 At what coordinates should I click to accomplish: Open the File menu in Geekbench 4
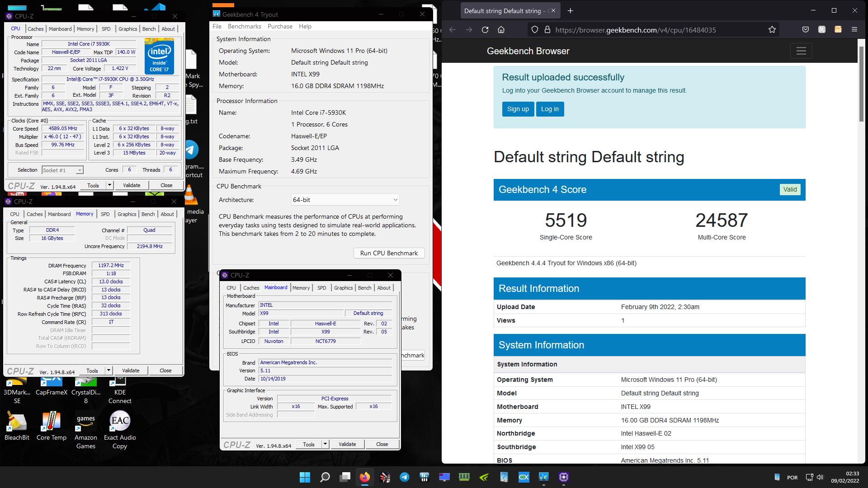coord(217,26)
